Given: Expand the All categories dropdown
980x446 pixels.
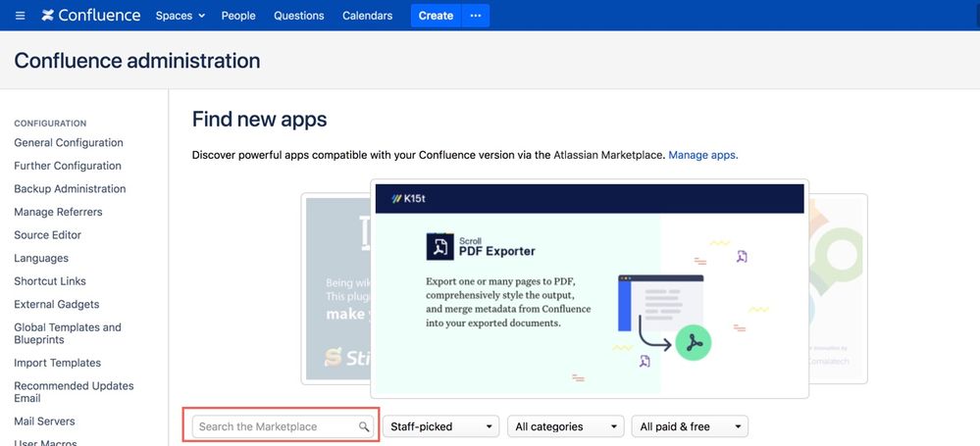Looking at the screenshot, I should coord(566,426).
